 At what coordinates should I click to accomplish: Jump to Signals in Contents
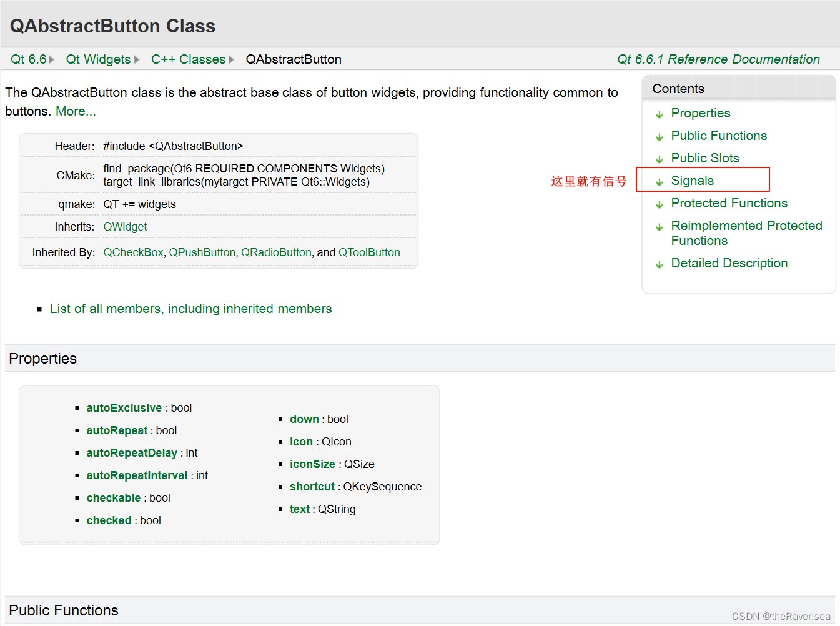click(692, 181)
